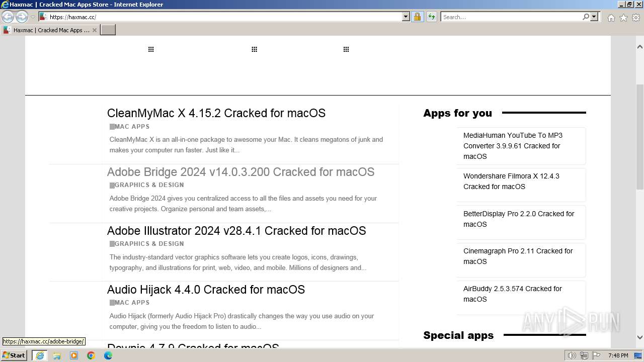
Task: Click the Apps for you heading
Action: coord(457,113)
